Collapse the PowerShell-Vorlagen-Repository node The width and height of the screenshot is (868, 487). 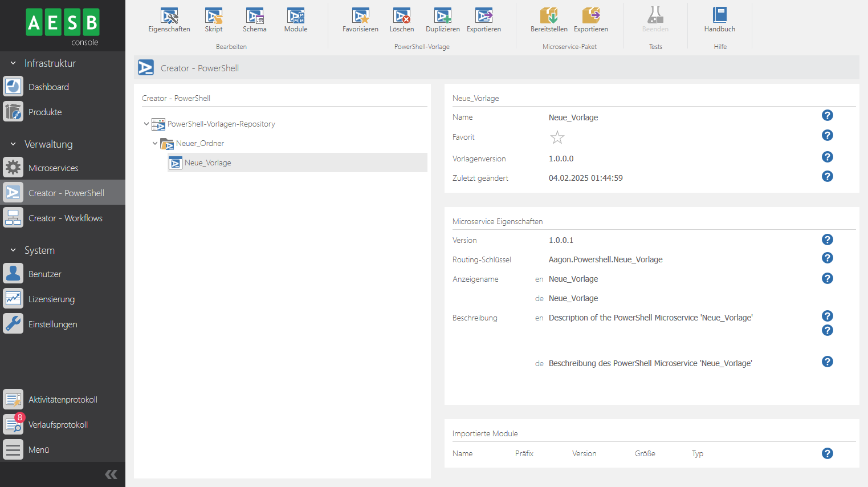146,124
